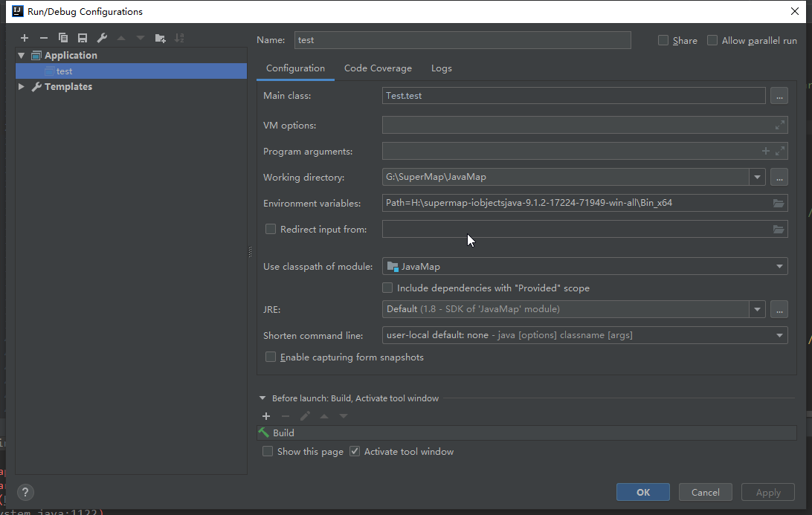Expand the Templates tree node
The image size is (812, 515).
pyautogui.click(x=22, y=86)
